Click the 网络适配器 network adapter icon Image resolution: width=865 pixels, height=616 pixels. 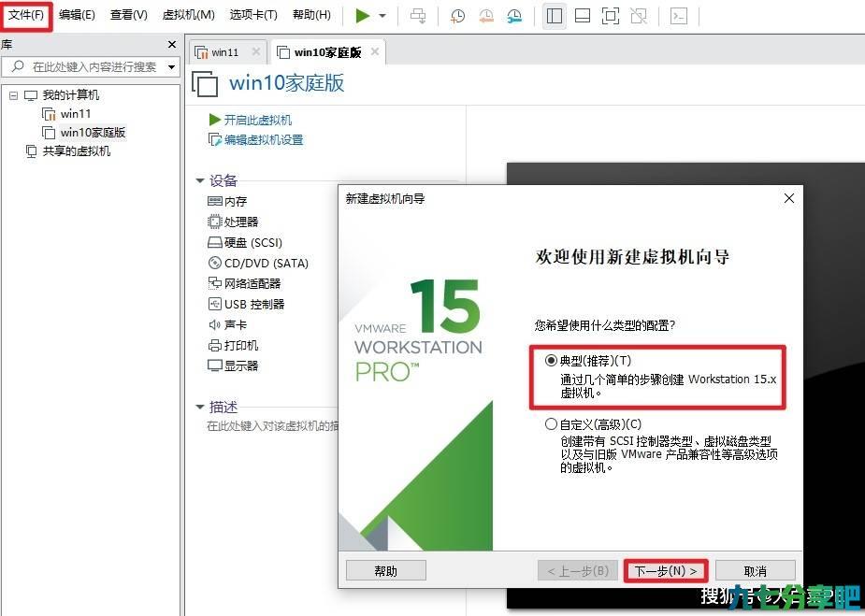(x=214, y=283)
